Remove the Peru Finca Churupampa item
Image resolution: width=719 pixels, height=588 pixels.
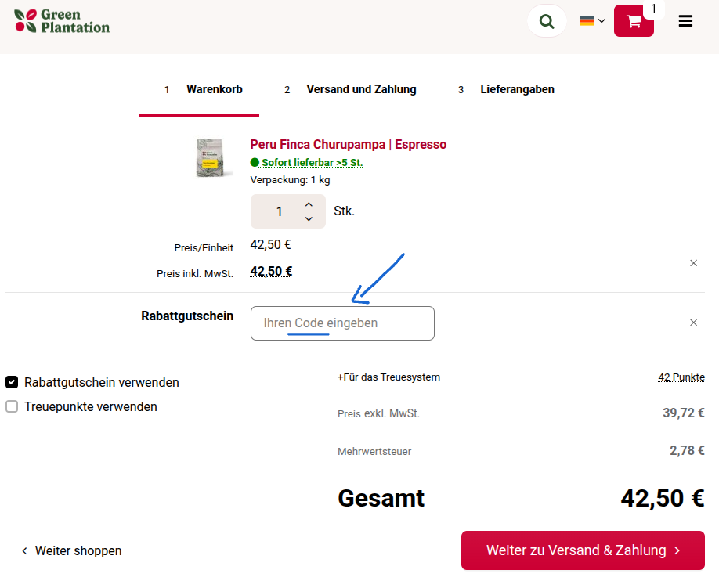pyautogui.click(x=693, y=263)
